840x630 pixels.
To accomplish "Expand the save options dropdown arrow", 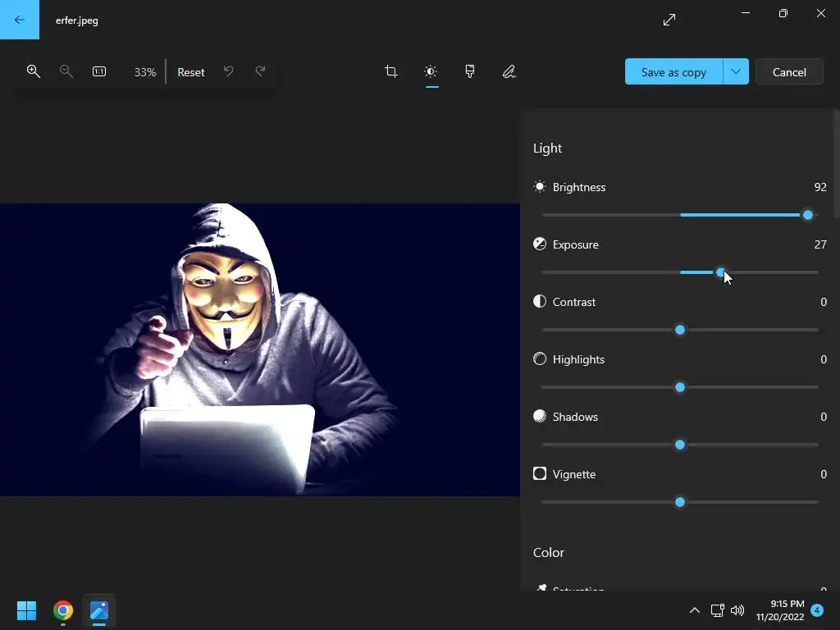I will click(x=736, y=72).
